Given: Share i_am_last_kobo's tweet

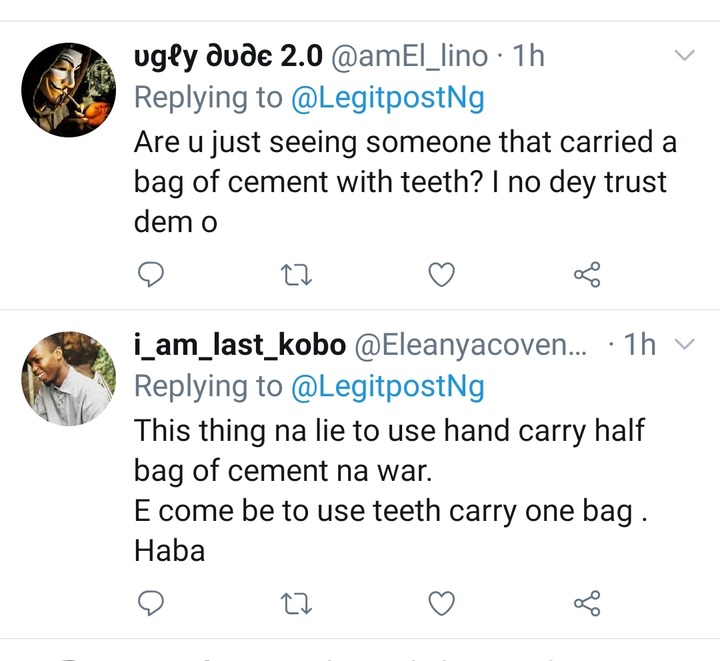Looking at the screenshot, I should 587,603.
